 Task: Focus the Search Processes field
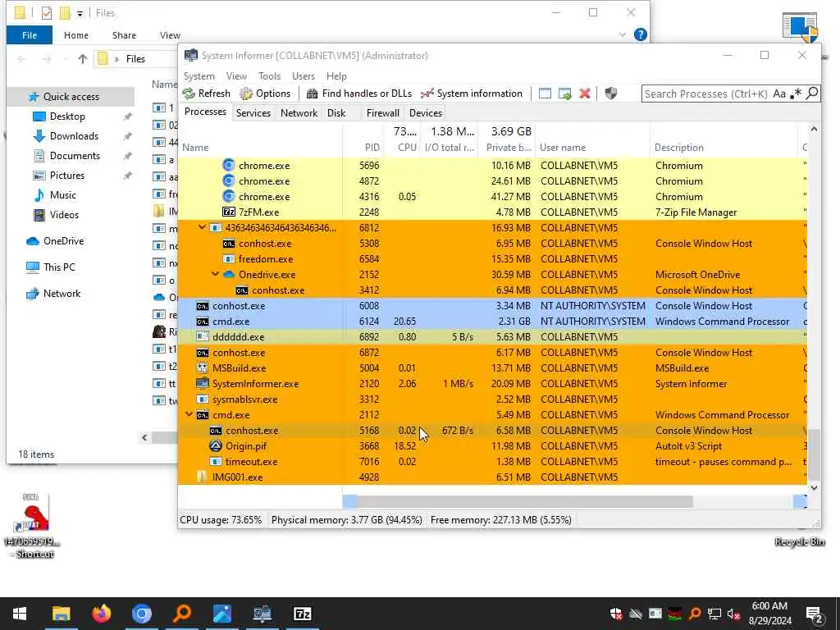(706, 94)
